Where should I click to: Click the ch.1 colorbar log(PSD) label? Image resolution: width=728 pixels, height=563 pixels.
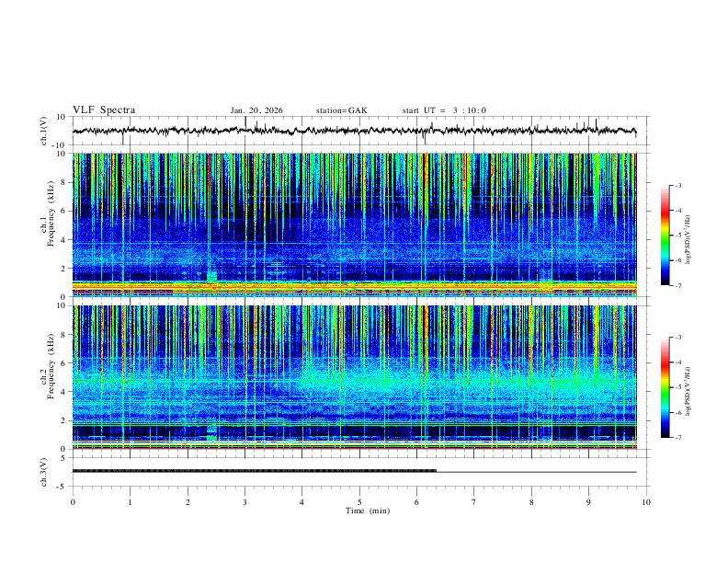pos(688,240)
